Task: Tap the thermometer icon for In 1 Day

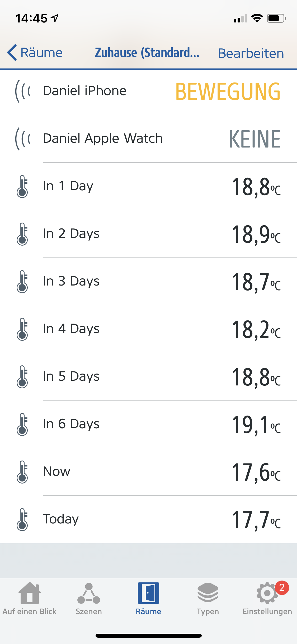Action: click(22, 186)
